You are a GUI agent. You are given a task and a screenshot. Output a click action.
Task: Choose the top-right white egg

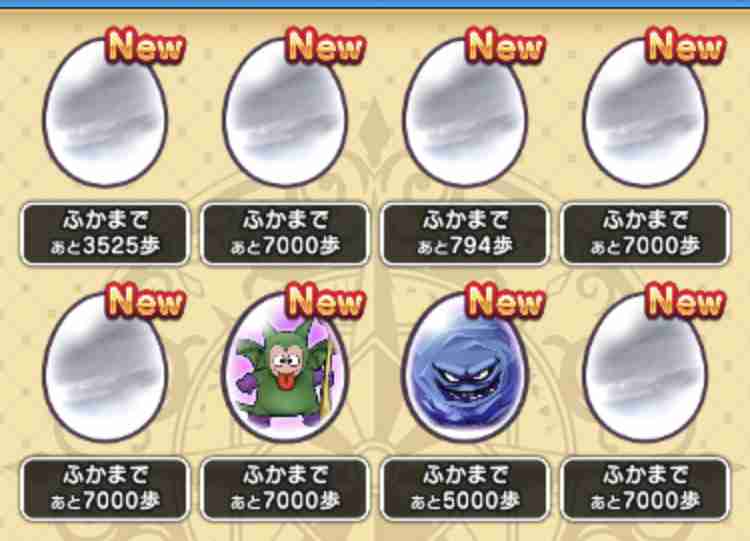645,112
